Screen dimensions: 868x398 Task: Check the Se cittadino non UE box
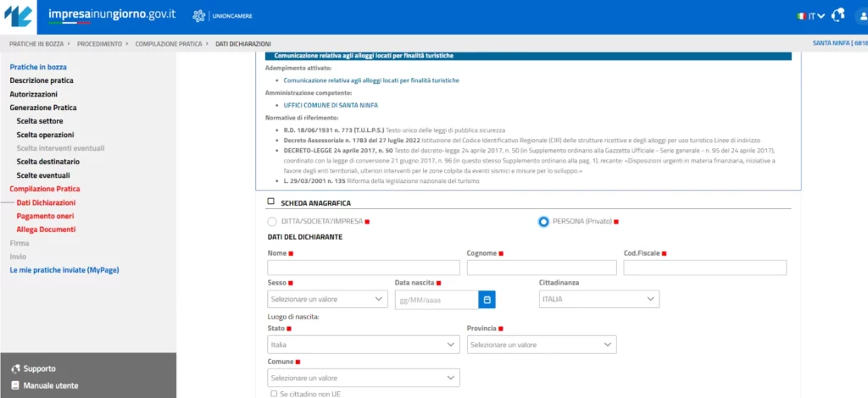(274, 394)
